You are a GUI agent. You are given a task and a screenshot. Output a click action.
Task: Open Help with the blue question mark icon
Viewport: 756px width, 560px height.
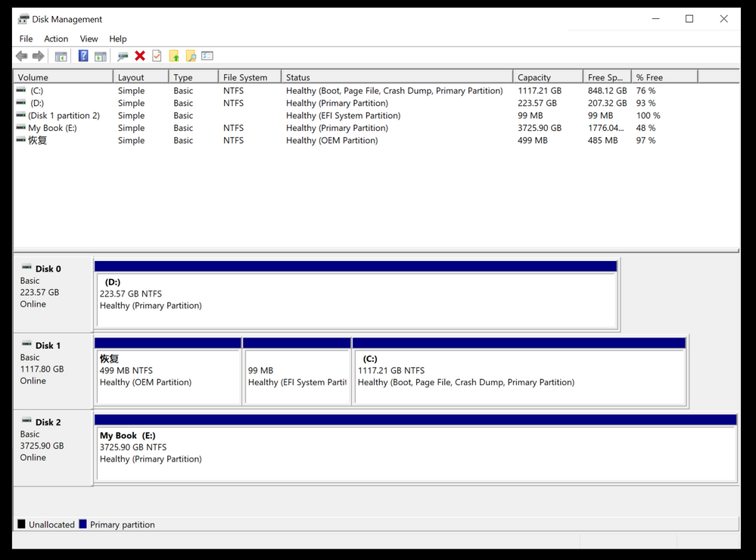pos(83,56)
